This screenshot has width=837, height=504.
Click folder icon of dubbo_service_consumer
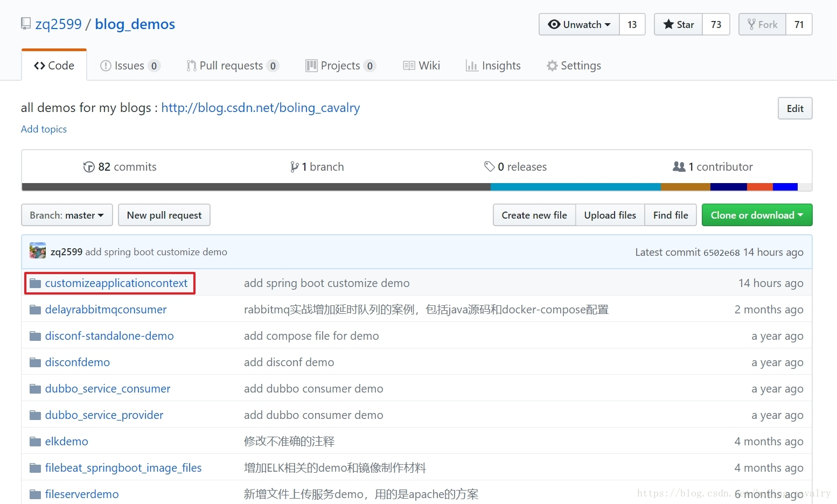(36, 389)
